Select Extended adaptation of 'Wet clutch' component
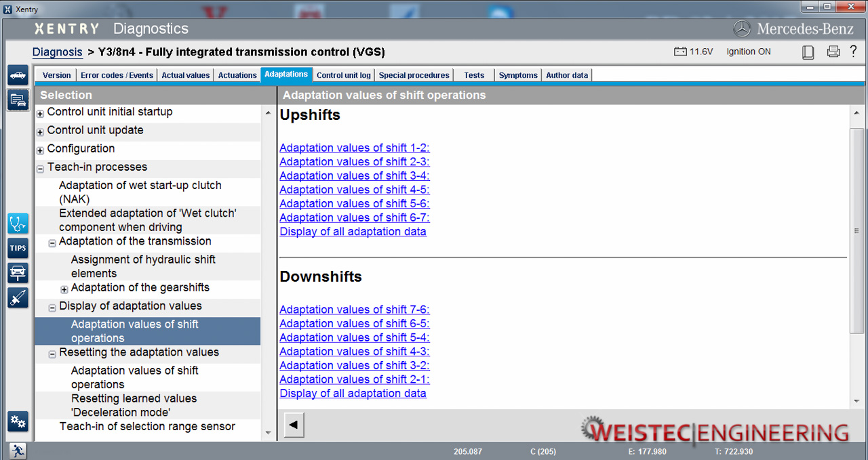This screenshot has height=460, width=868. click(x=148, y=220)
